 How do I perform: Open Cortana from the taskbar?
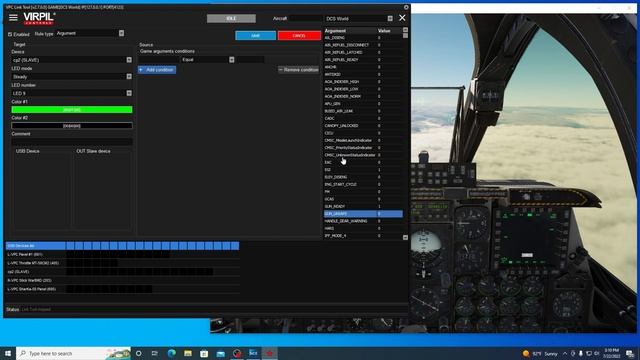point(139,353)
